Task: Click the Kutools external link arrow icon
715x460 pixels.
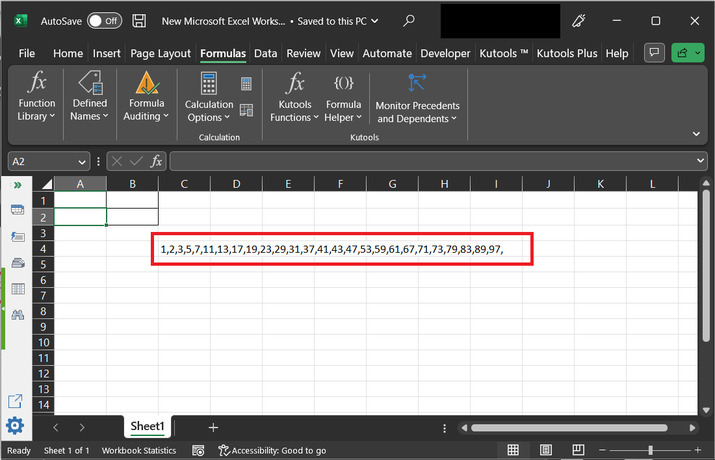Action: point(15,401)
